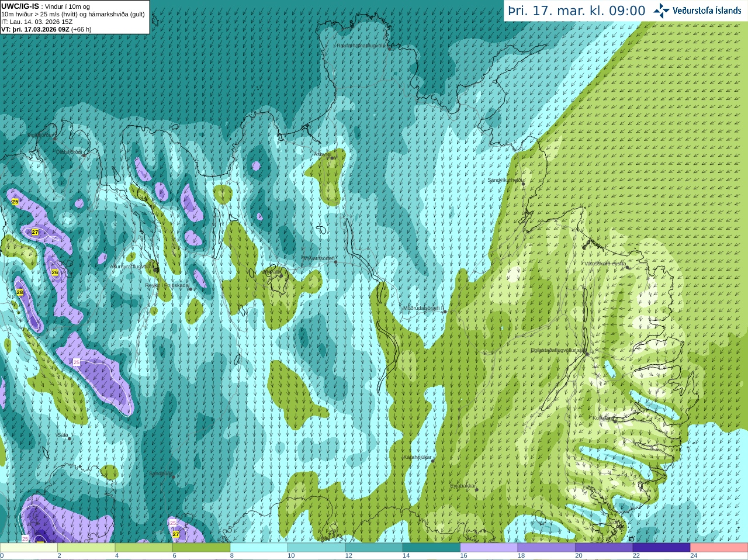Click the Veðurstofa Íslands logo emblem
This screenshot has width=748, height=560.
[662, 11]
